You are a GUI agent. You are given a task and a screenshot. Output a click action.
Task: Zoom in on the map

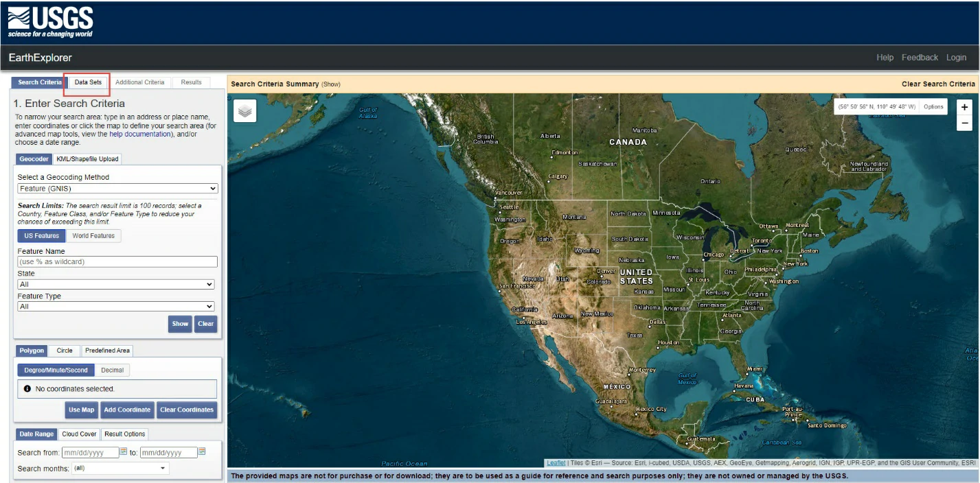point(964,108)
